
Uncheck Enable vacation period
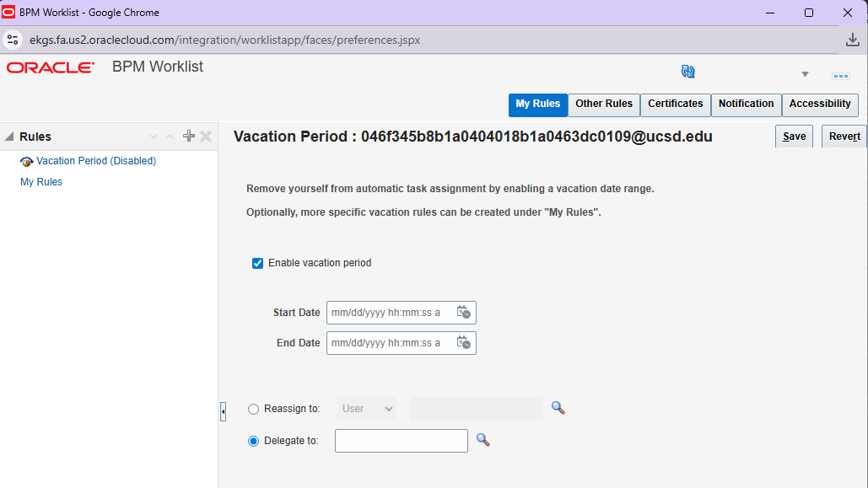pos(257,263)
